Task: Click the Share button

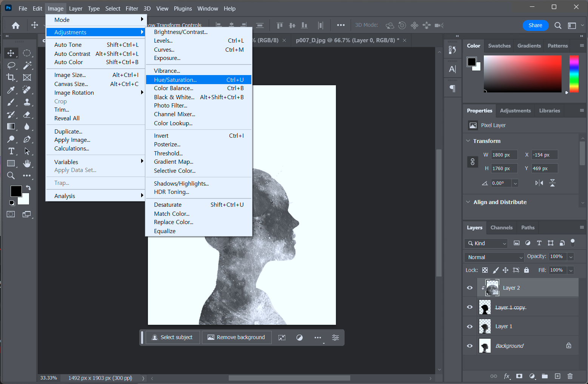Action: tap(535, 25)
